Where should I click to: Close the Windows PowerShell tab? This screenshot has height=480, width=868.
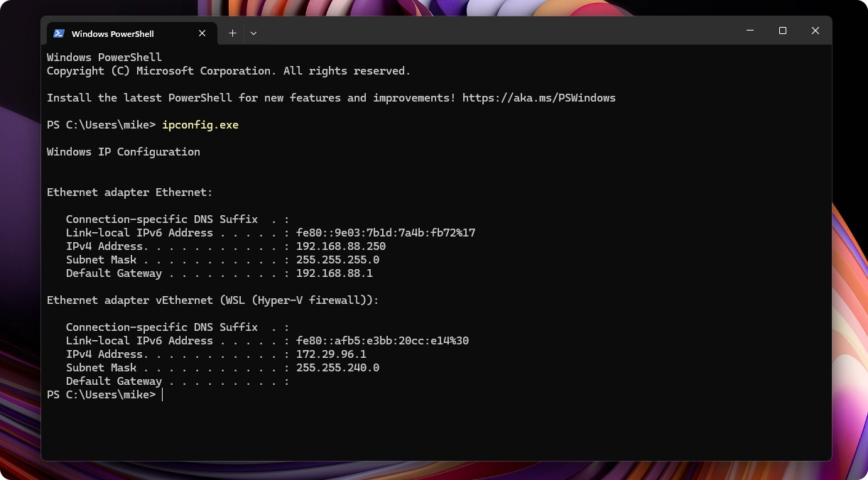click(x=202, y=33)
